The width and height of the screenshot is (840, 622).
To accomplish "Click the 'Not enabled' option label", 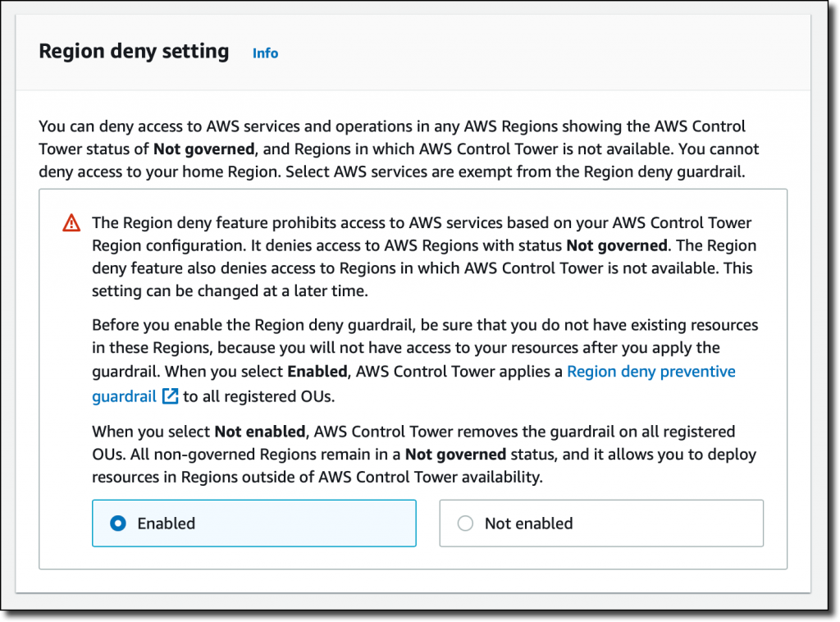I will (529, 524).
